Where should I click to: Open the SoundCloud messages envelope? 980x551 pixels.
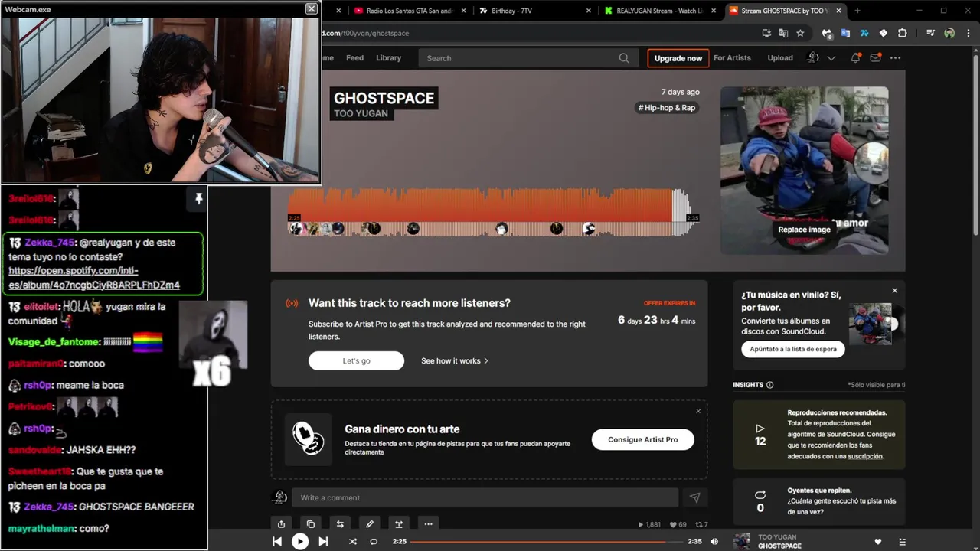[875, 58]
